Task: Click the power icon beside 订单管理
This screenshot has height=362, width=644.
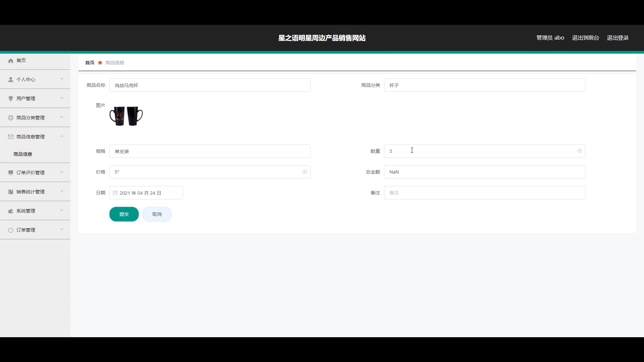Action: point(11,230)
